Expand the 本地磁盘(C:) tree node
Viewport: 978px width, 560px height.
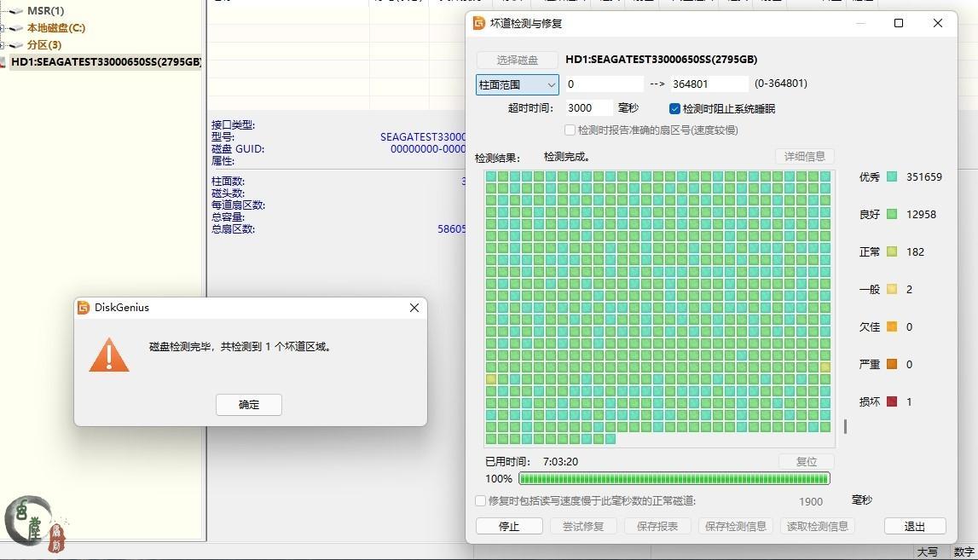click(3, 28)
